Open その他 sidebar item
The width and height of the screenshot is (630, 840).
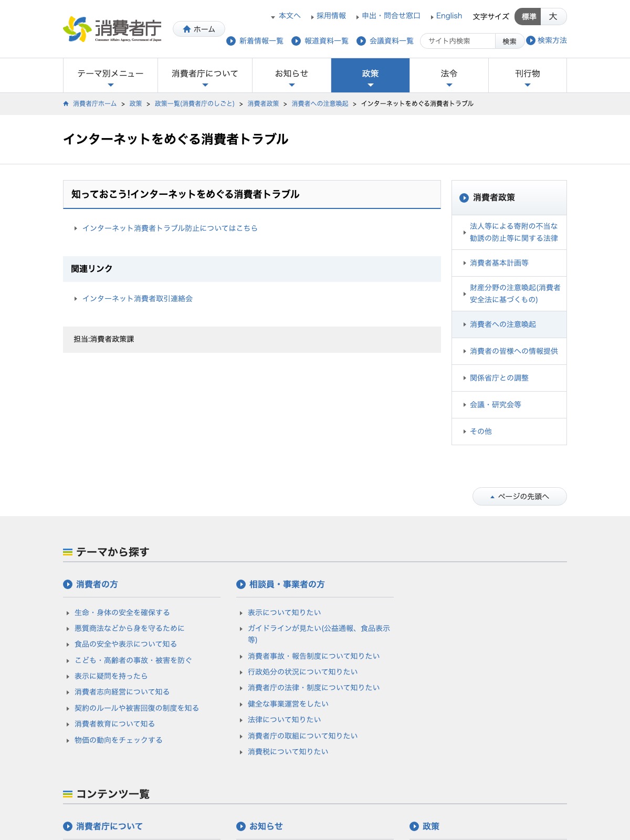509,432
